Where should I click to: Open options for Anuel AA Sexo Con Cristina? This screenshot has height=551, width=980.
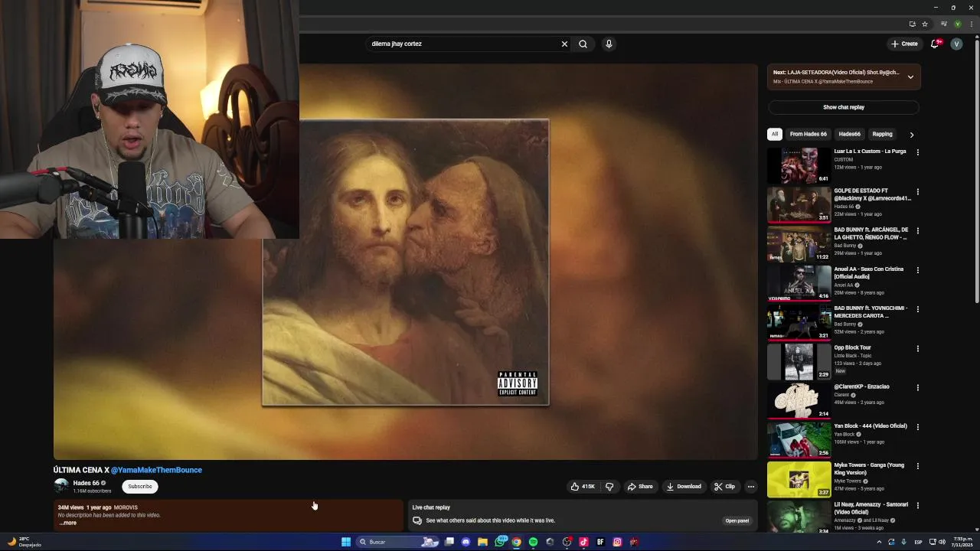pos(917,270)
